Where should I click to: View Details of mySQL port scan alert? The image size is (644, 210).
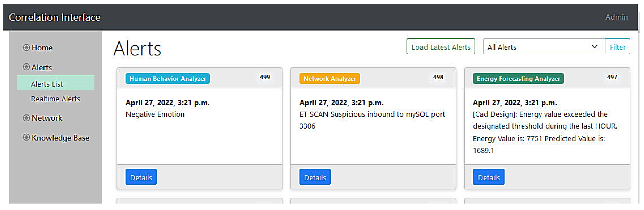[315, 177]
